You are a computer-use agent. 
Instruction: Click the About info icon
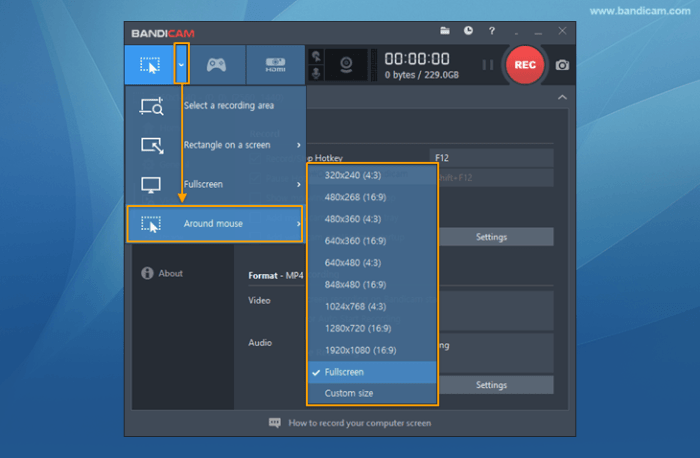click(x=147, y=273)
